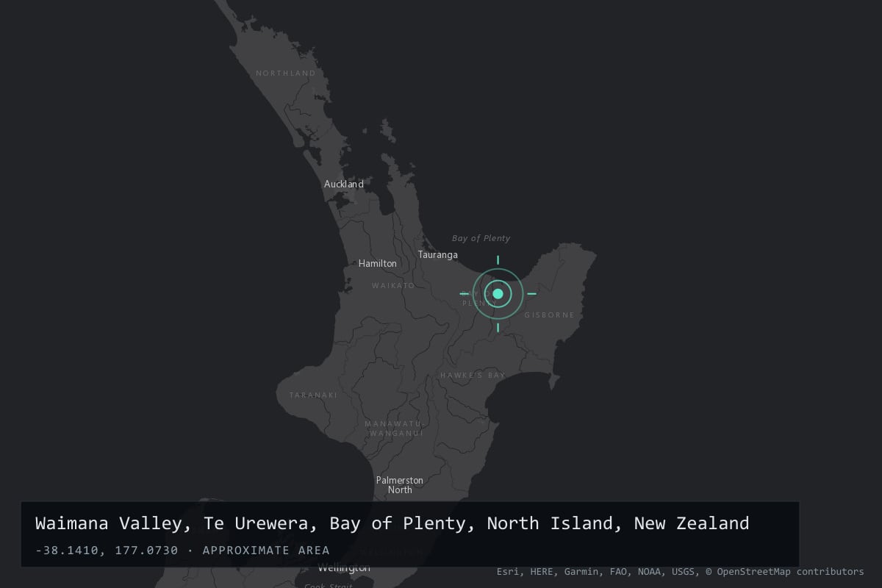Click the HAWKE'S BAY region label
Image resolution: width=882 pixels, height=588 pixels.
(x=473, y=376)
